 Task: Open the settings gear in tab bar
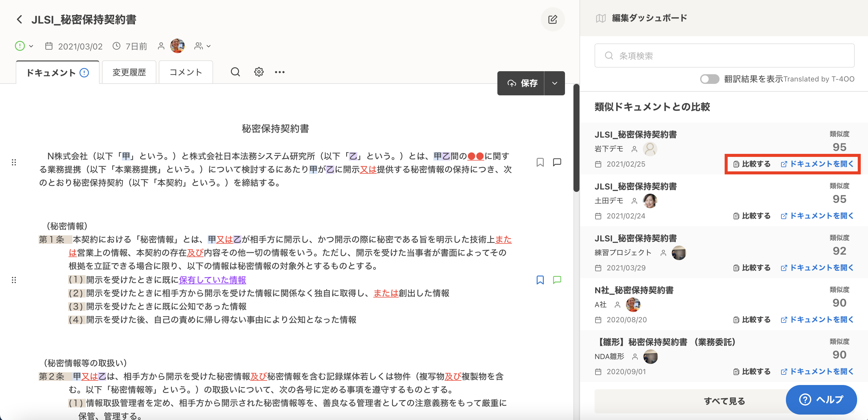258,72
